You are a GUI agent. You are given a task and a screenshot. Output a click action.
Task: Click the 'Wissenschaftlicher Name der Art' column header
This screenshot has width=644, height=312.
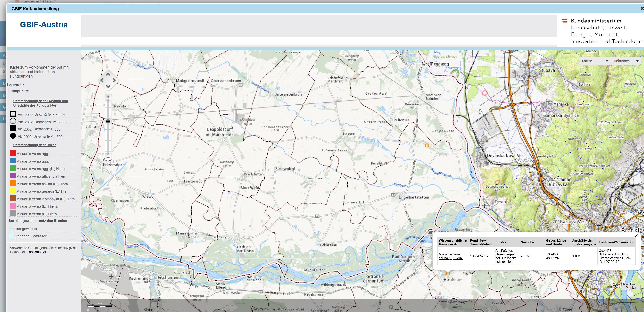453,242
